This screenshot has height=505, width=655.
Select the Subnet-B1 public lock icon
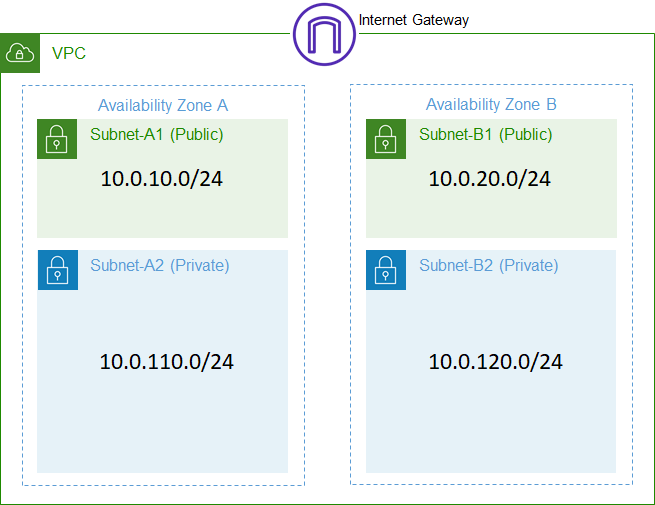coord(386,139)
